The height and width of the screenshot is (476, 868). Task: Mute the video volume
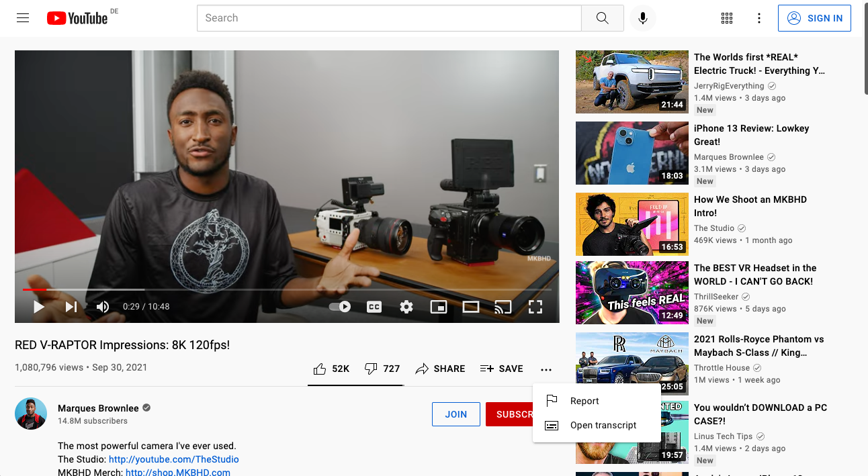click(x=103, y=307)
